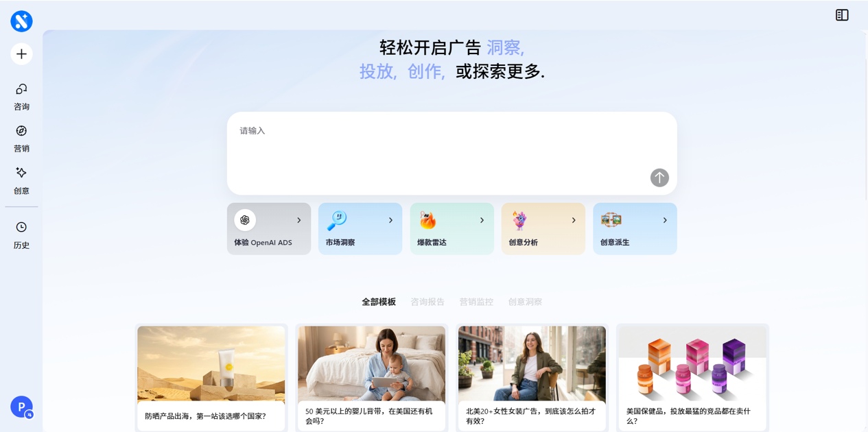Image resolution: width=868 pixels, height=432 pixels.
Task: Click the blue app logo icon
Action: [21, 21]
